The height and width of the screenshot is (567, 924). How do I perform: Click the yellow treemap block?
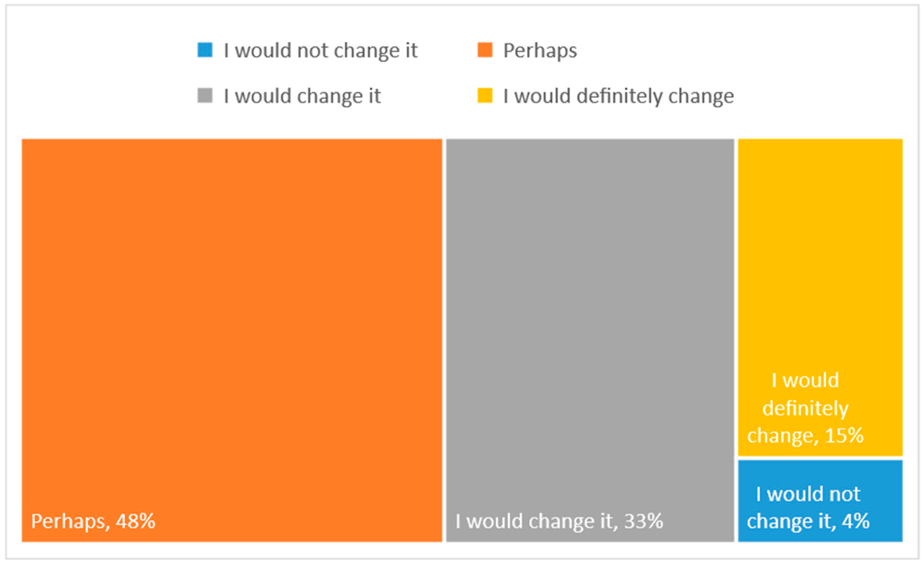(x=820, y=244)
